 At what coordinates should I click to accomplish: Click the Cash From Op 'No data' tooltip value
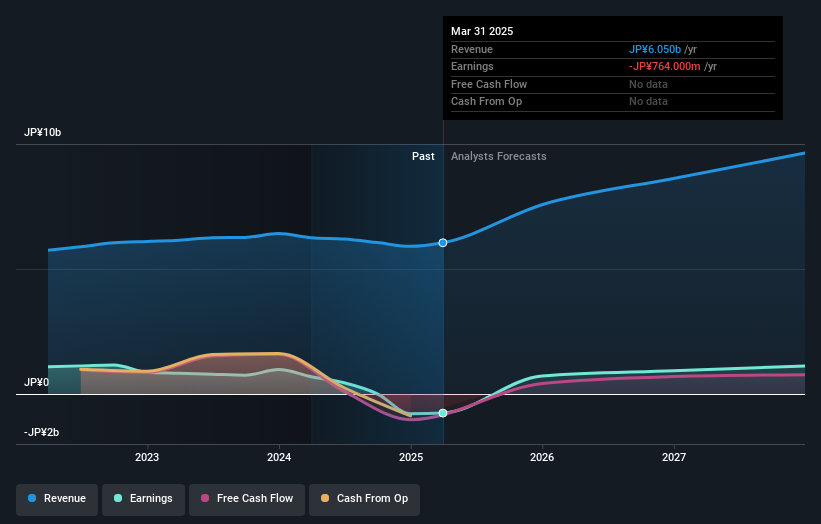[648, 102]
